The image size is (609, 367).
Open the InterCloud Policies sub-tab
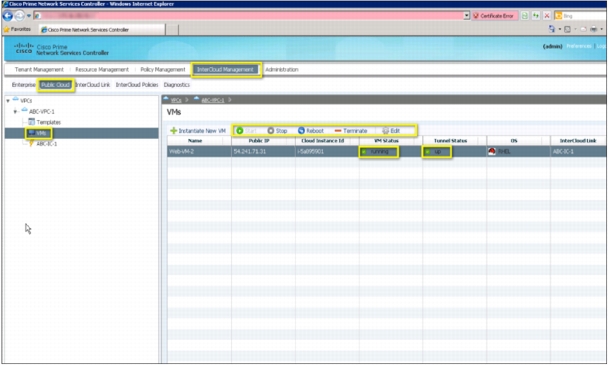137,85
